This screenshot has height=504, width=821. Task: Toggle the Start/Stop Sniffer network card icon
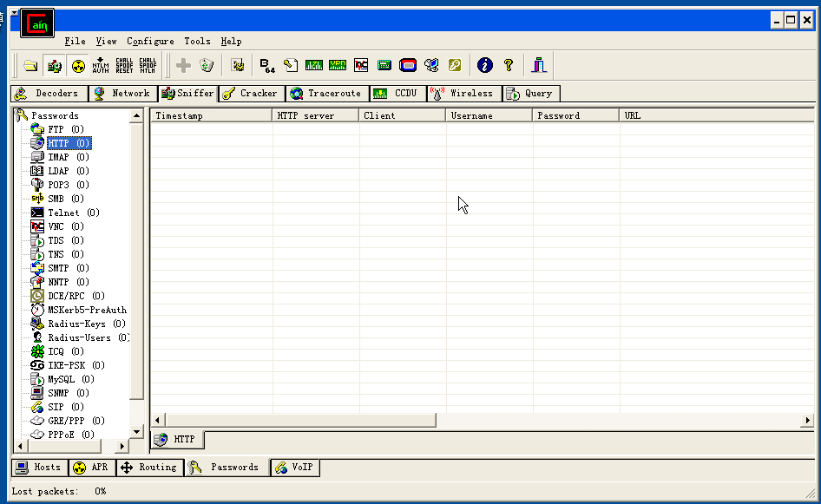point(55,65)
